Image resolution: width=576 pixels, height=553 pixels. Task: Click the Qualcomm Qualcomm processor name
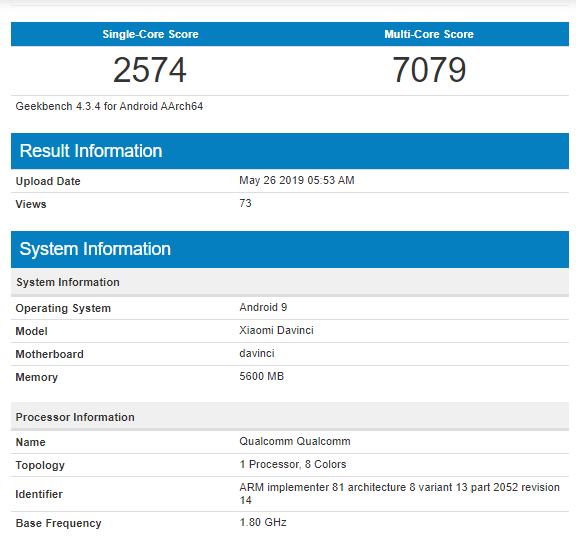(x=295, y=441)
